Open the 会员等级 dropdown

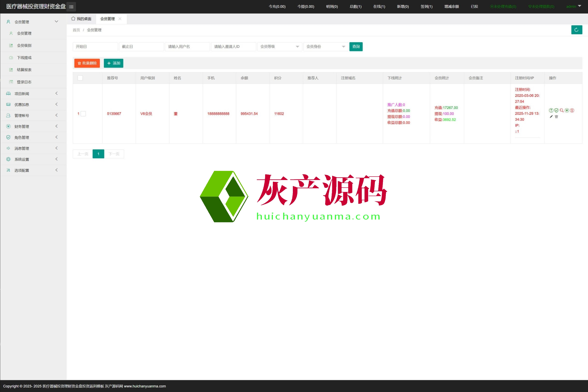pyautogui.click(x=280, y=46)
